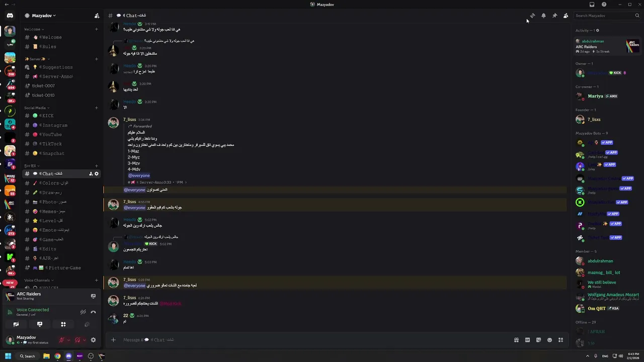Click the Search Mazyadov field
The image size is (644, 362).
tap(604, 16)
